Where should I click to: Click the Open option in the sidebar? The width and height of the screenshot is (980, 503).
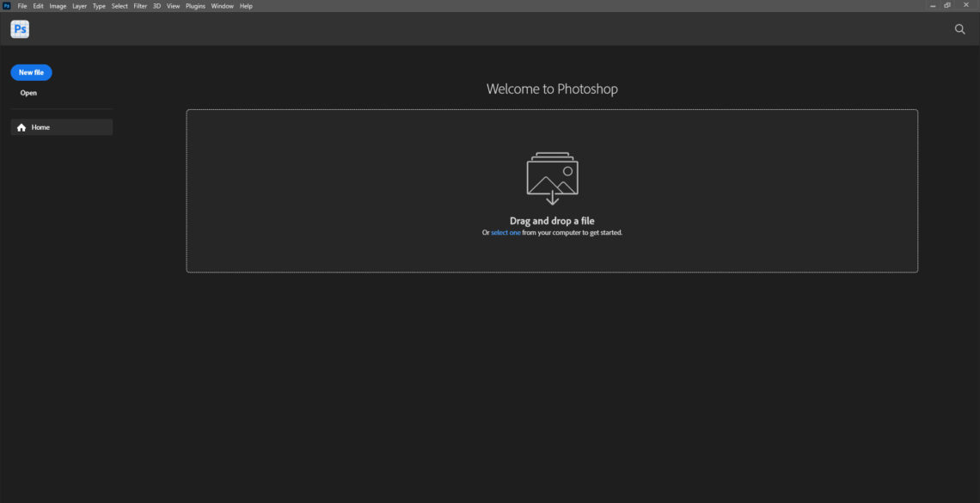(x=28, y=92)
